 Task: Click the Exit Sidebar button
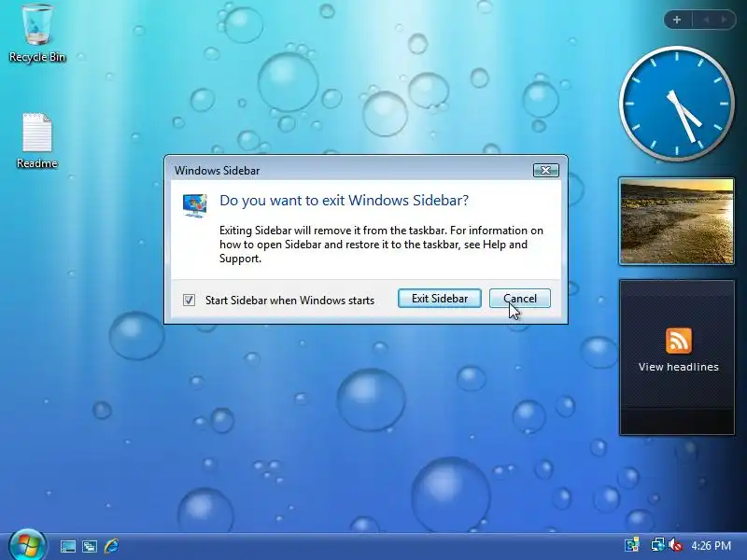[x=439, y=299]
